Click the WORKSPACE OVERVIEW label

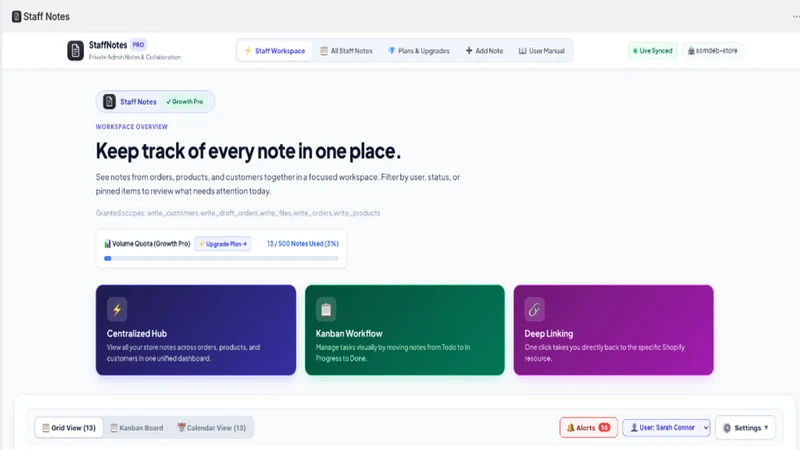click(132, 127)
